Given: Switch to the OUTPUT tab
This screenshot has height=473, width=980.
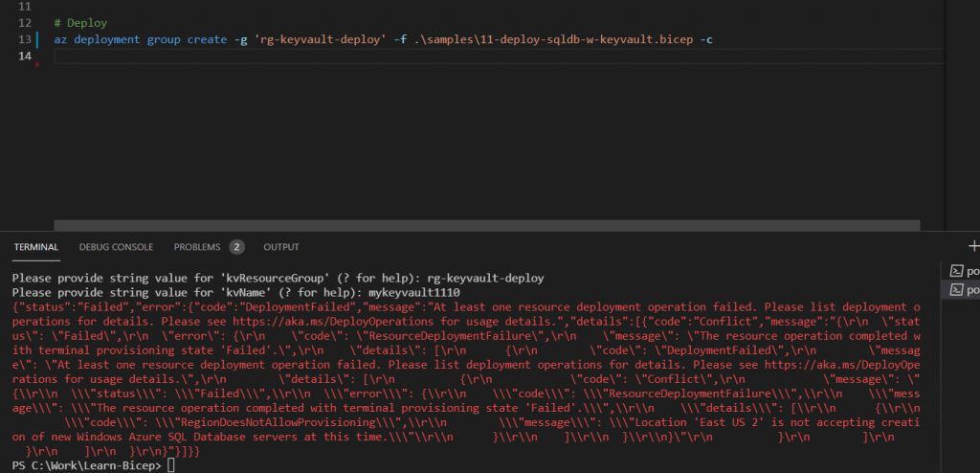Looking at the screenshot, I should [x=281, y=247].
